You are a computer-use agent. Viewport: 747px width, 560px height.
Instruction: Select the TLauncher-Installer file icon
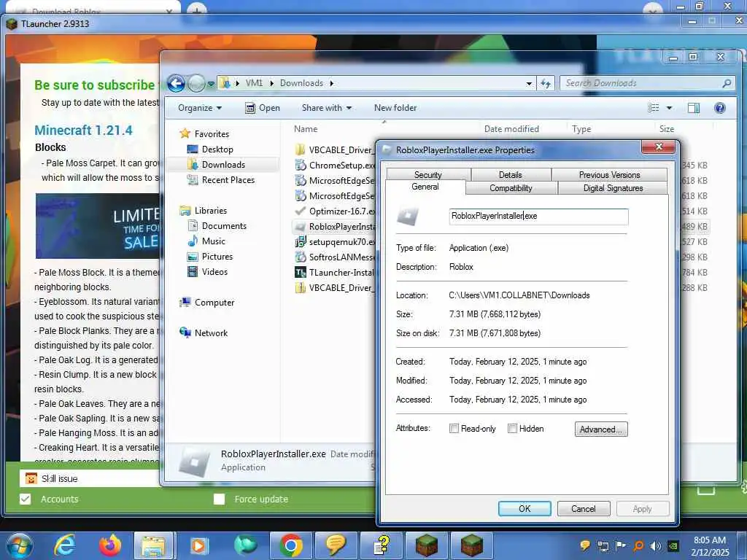tap(300, 273)
